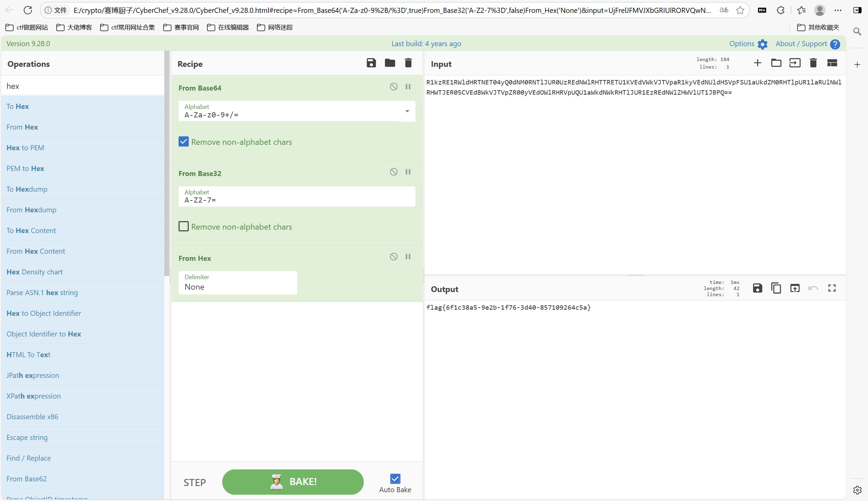Save the current recipe
The height and width of the screenshot is (501, 868).
tap(371, 63)
